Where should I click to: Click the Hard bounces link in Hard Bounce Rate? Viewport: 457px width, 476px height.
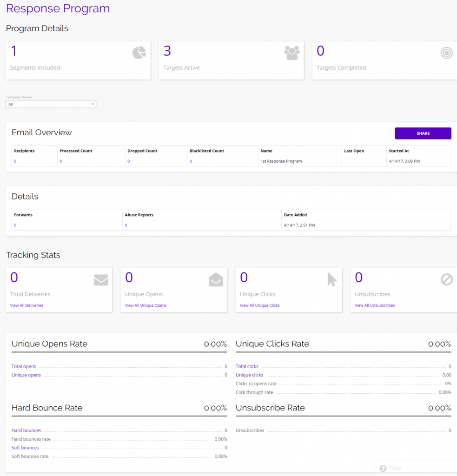click(x=26, y=430)
